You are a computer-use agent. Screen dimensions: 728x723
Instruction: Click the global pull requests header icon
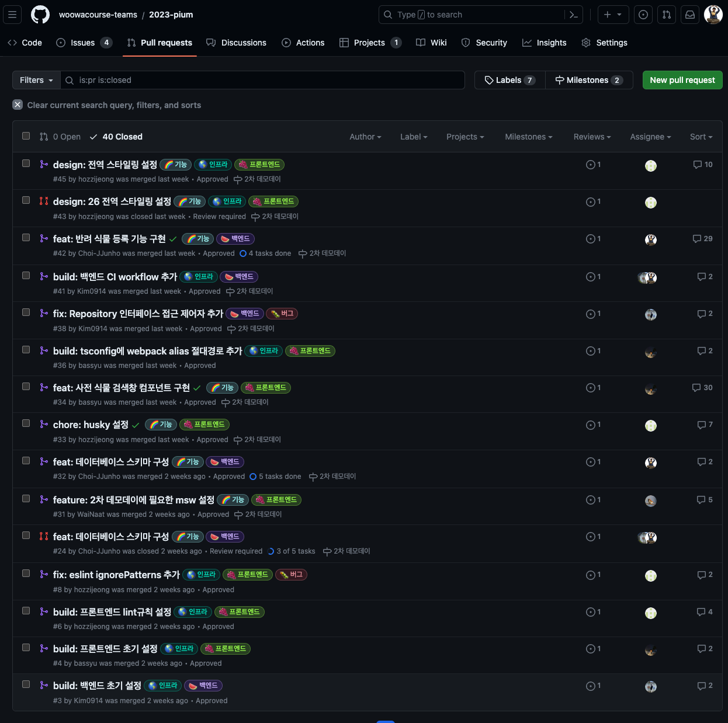pyautogui.click(x=667, y=15)
